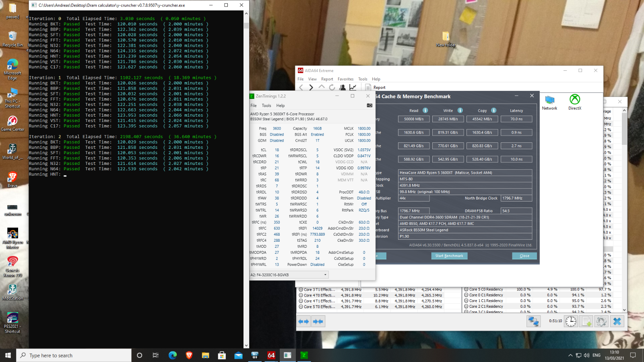Click the Type here to search box
The image size is (644, 362).
click(x=74, y=355)
